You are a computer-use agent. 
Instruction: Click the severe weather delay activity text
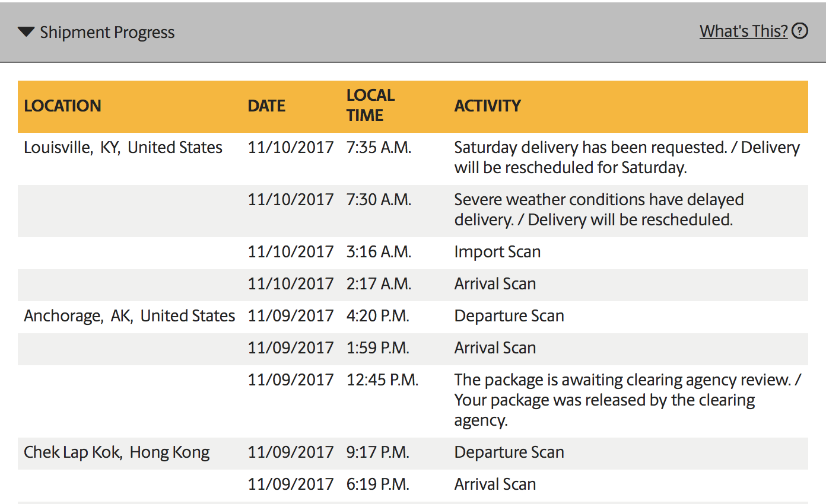pyautogui.click(x=599, y=209)
